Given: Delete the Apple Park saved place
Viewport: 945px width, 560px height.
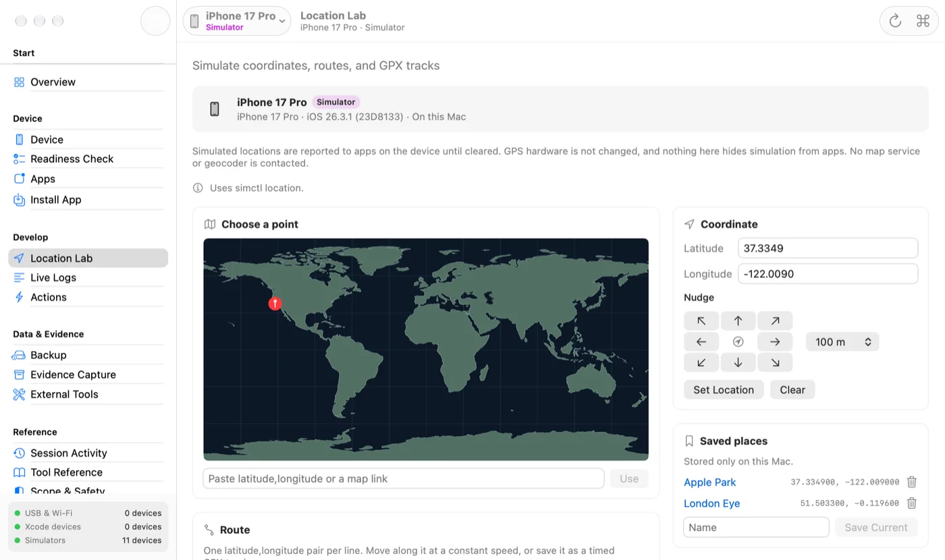Looking at the screenshot, I should coord(912,482).
